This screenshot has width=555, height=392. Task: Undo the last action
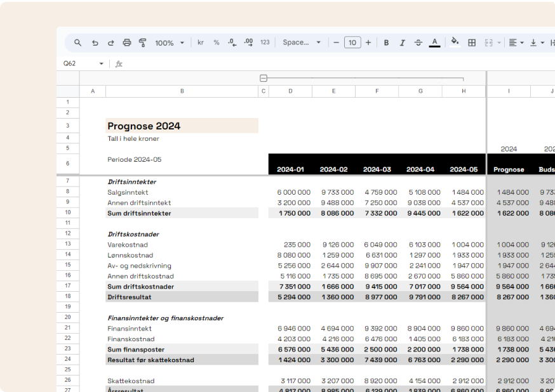[95, 42]
